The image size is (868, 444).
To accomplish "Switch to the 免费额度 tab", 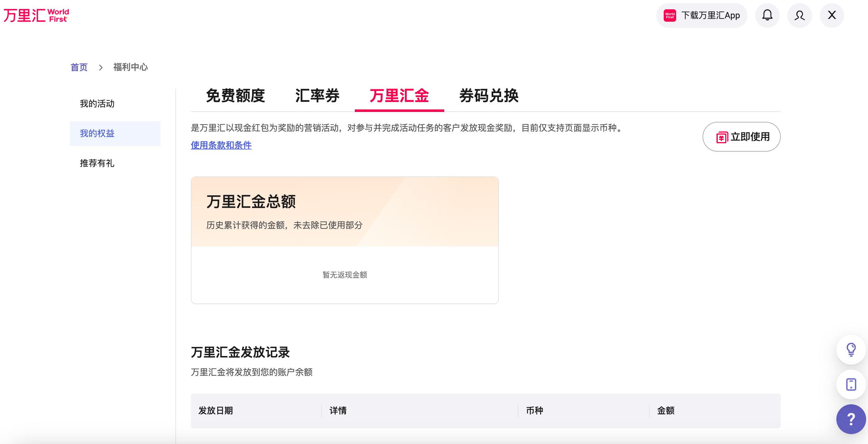I will (235, 96).
